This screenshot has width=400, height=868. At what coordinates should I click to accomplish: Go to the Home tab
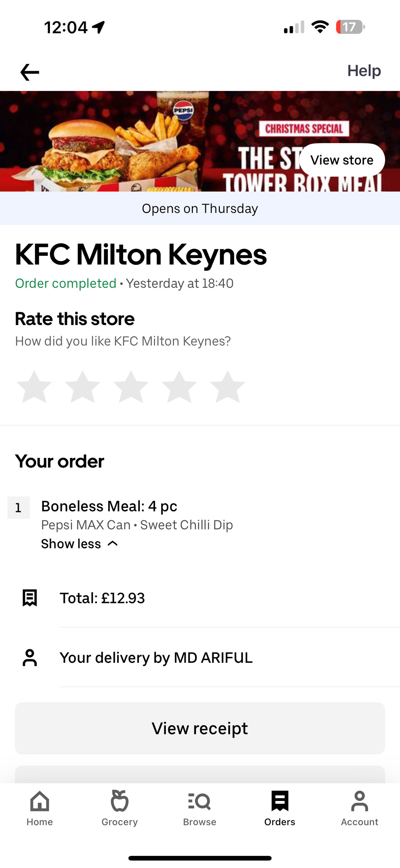point(40,808)
